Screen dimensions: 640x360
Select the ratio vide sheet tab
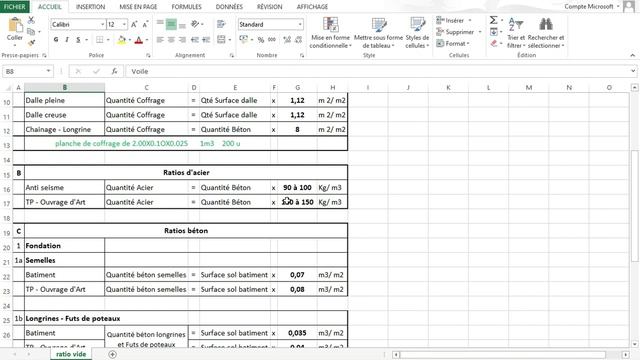tap(71, 354)
